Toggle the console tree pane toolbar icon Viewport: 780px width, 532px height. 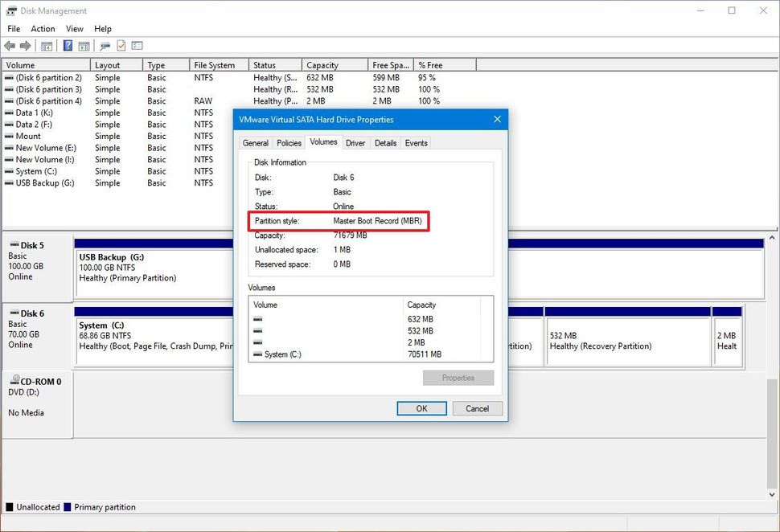[x=46, y=46]
